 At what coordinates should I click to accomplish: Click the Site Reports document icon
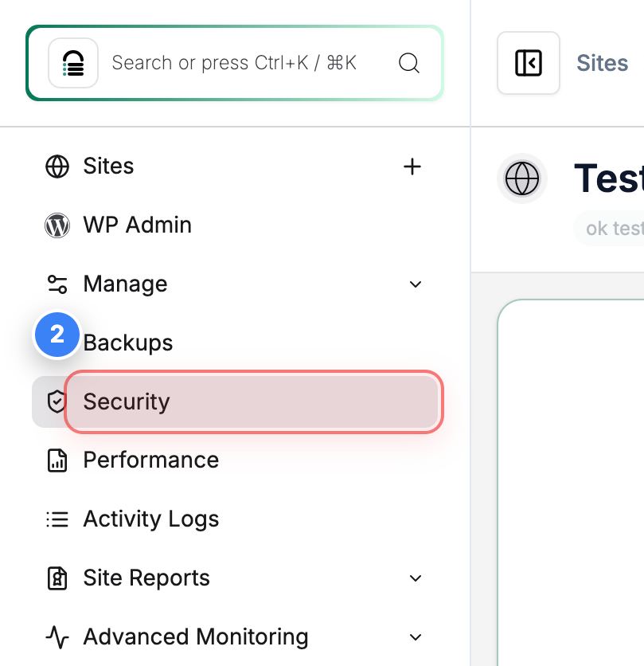coord(57,578)
